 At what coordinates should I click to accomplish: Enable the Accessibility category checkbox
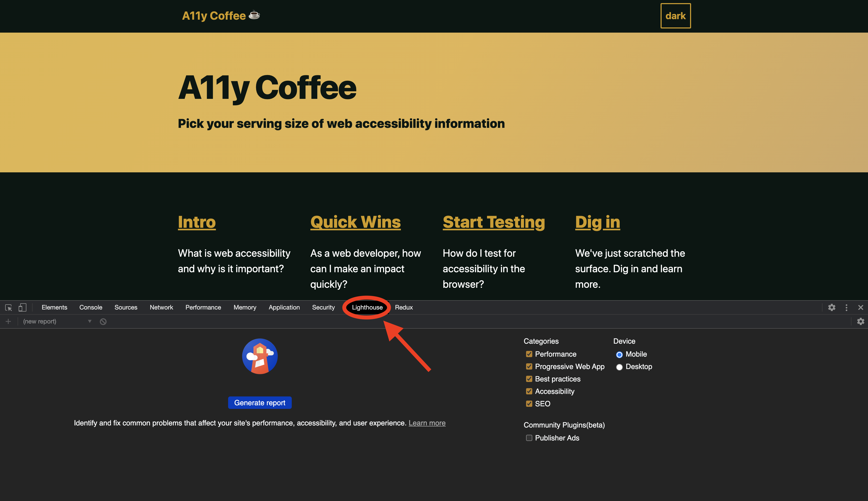(x=529, y=391)
